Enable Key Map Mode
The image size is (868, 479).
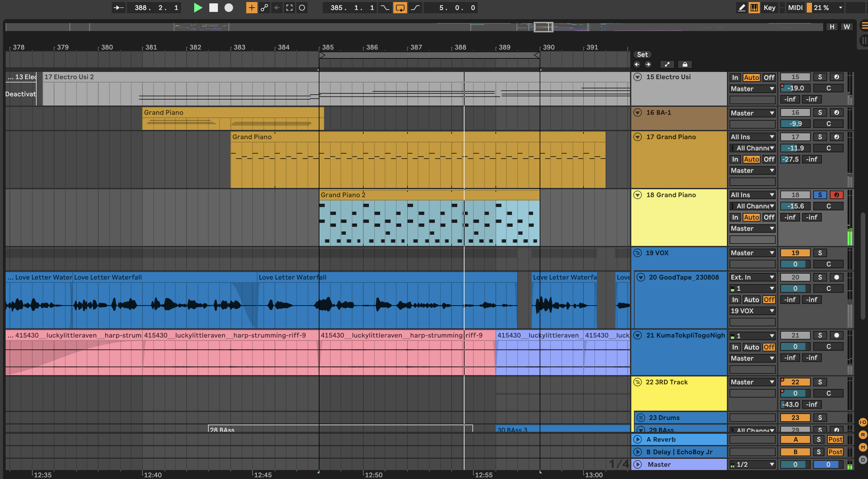(769, 8)
